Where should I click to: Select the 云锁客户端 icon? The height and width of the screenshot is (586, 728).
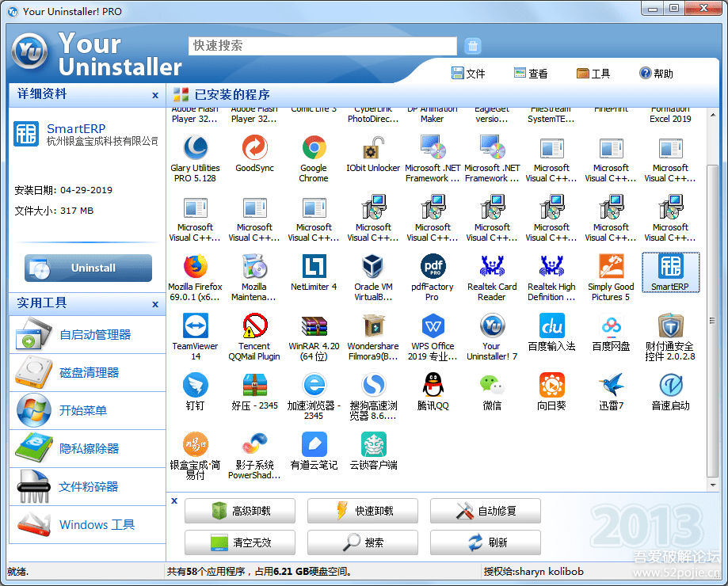click(x=373, y=444)
